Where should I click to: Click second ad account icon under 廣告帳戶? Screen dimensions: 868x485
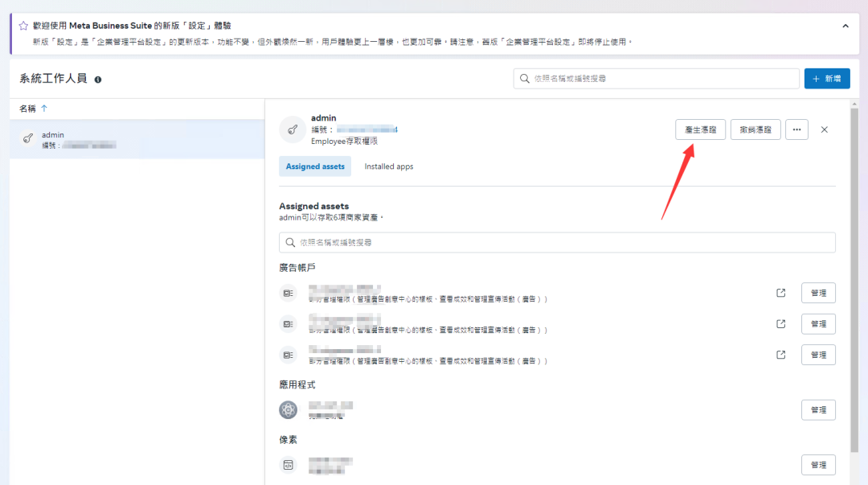pyautogui.click(x=288, y=324)
